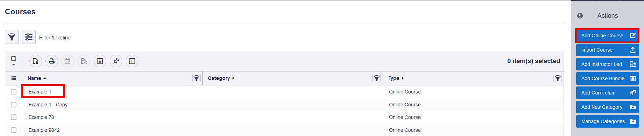Click the export file icon in the toolbar
The height and width of the screenshot is (136, 644).
(36, 61)
